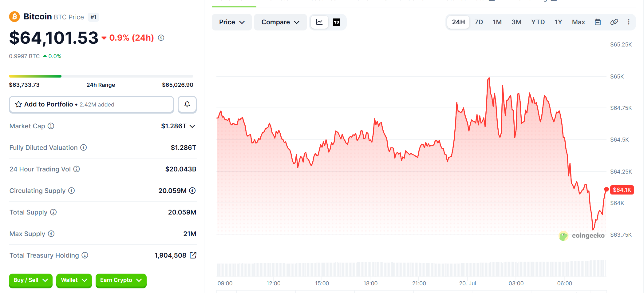Click the price alert bell icon
Viewport: 644px width, 293px height.
coord(187,104)
